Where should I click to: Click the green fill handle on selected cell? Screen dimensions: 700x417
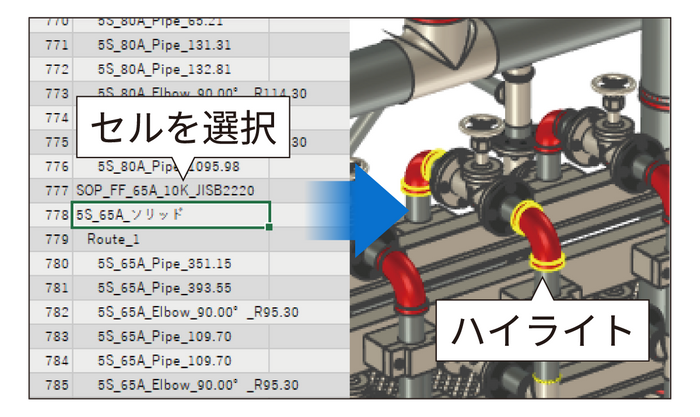click(x=270, y=228)
